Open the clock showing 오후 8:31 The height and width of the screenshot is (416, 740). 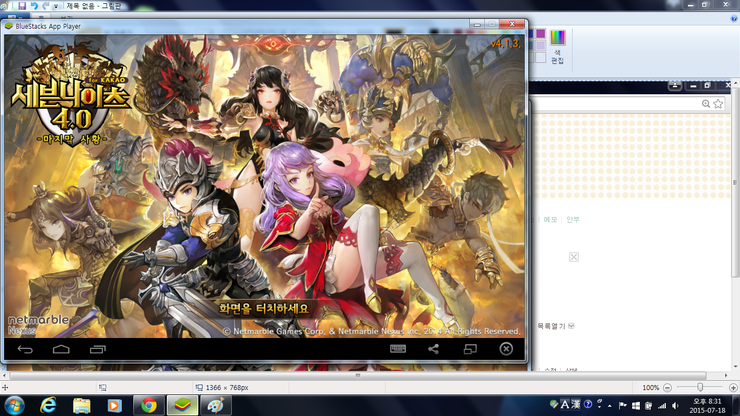click(x=707, y=406)
